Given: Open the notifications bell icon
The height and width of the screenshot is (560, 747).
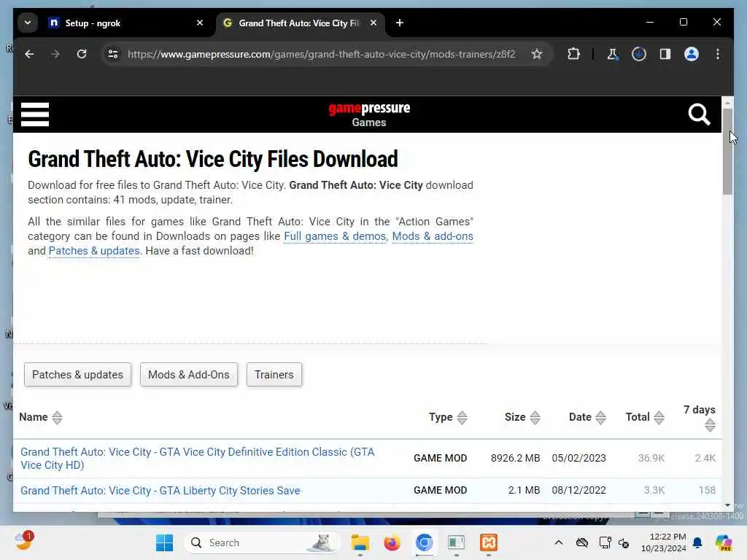Looking at the screenshot, I should (697, 542).
